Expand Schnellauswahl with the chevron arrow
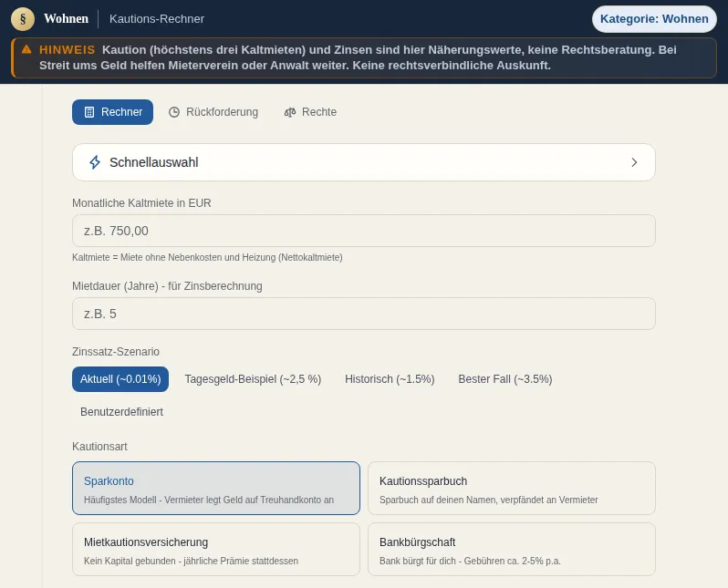 pyautogui.click(x=634, y=162)
